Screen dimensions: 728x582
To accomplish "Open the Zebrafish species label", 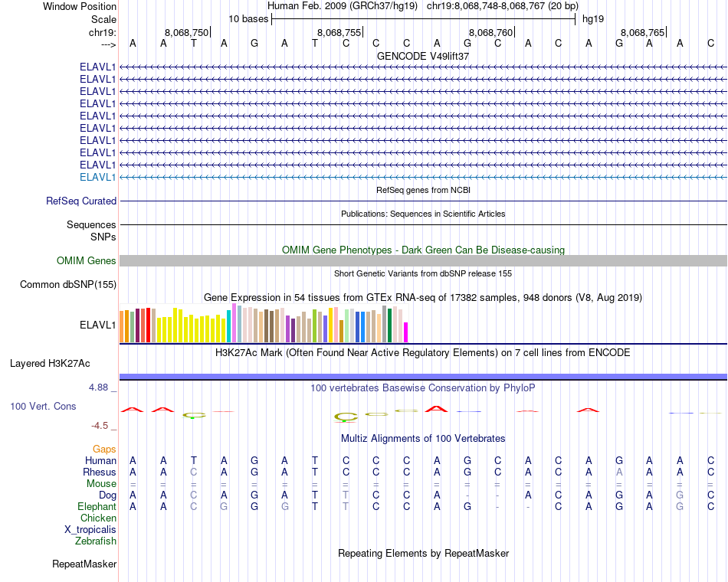I will tap(96, 541).
